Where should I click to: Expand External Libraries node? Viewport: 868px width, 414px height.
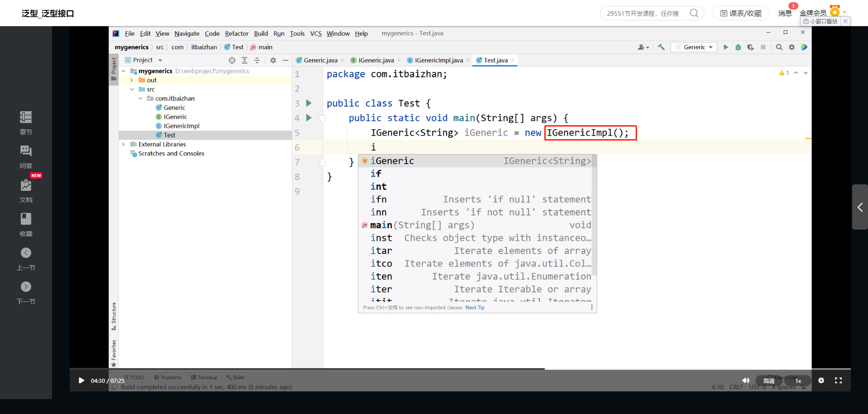pos(123,144)
